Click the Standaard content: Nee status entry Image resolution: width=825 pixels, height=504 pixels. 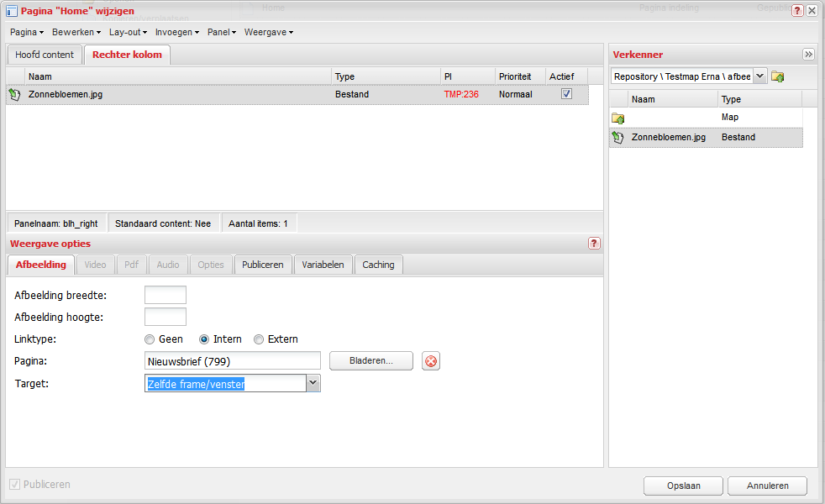(x=163, y=223)
